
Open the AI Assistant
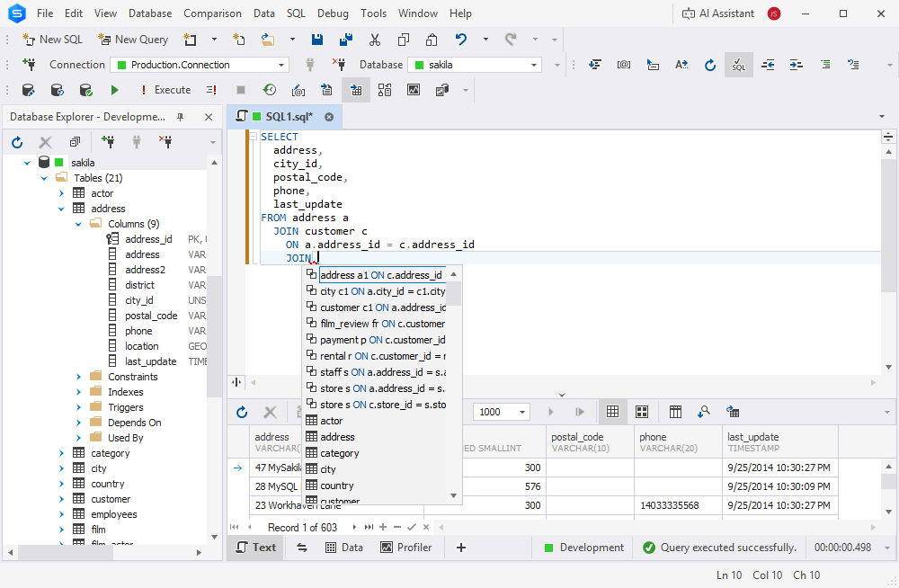717,13
